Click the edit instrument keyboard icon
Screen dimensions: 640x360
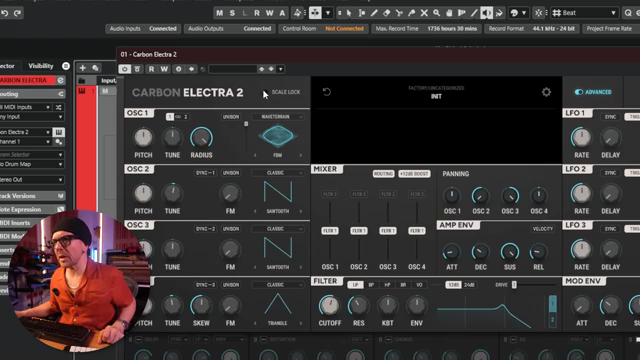(58, 132)
